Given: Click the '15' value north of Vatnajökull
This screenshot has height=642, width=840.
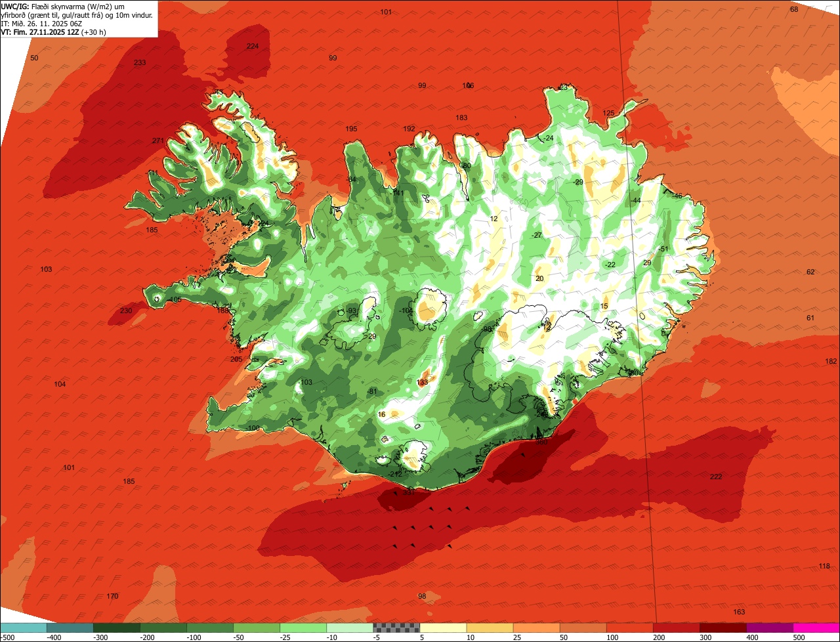Looking at the screenshot, I should (x=604, y=306).
